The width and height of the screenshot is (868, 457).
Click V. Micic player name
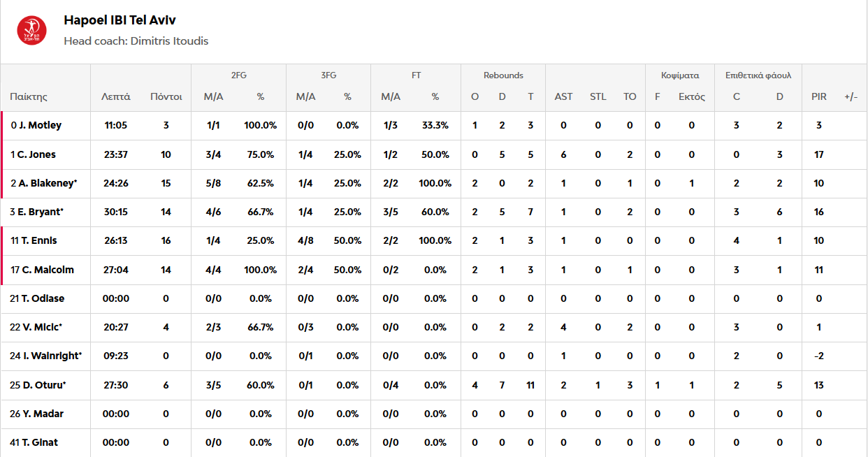click(x=42, y=327)
